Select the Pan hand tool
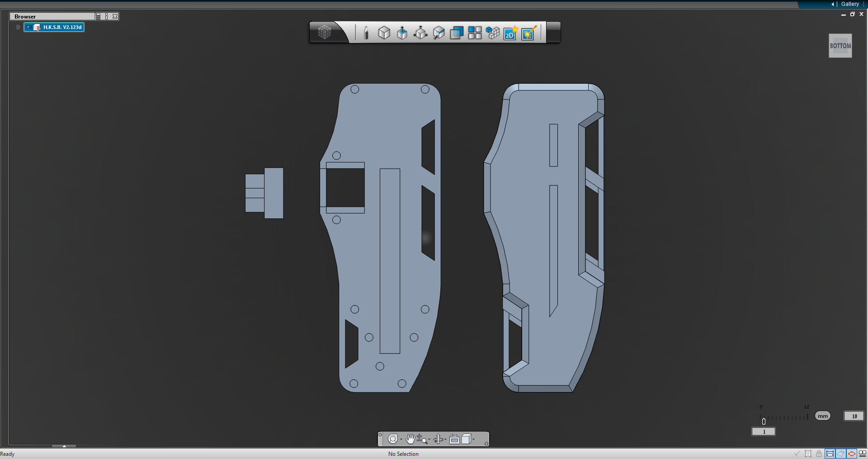Screen dimensions: 868x459 tap(410, 439)
